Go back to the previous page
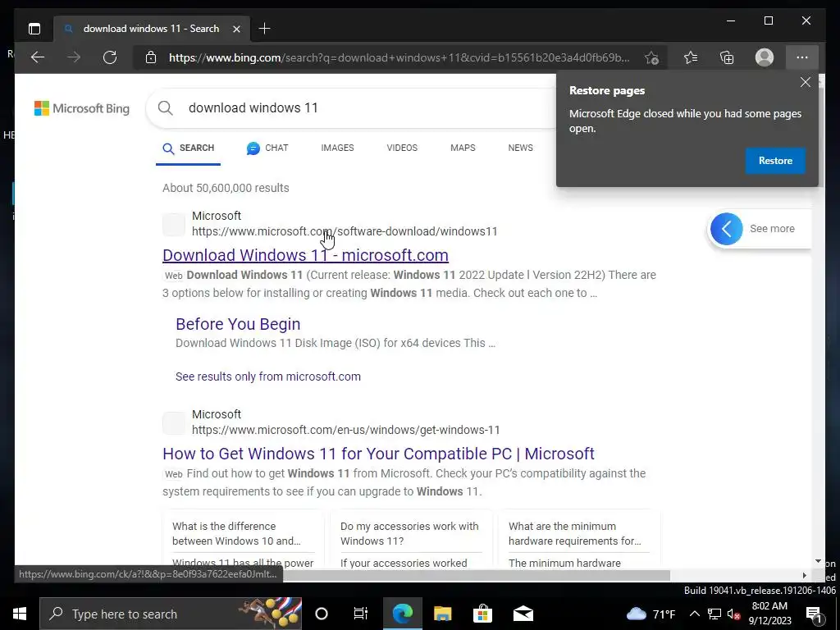This screenshot has height=630, width=840. pyautogui.click(x=38, y=57)
